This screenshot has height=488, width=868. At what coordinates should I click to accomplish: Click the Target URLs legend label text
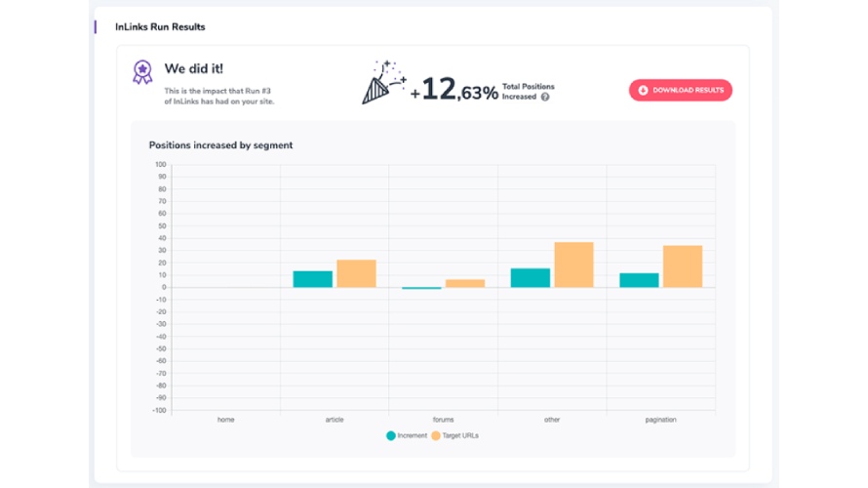[x=460, y=436]
